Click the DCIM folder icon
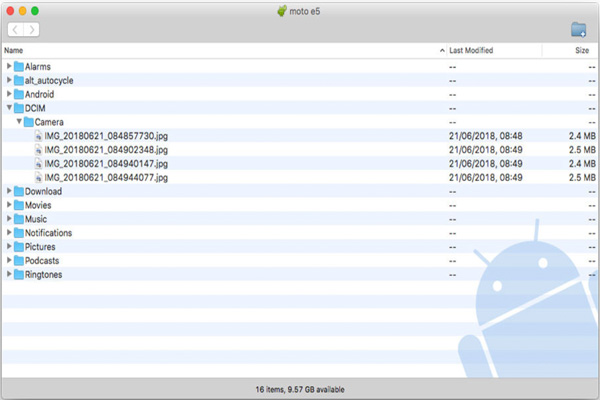 pos(19,108)
